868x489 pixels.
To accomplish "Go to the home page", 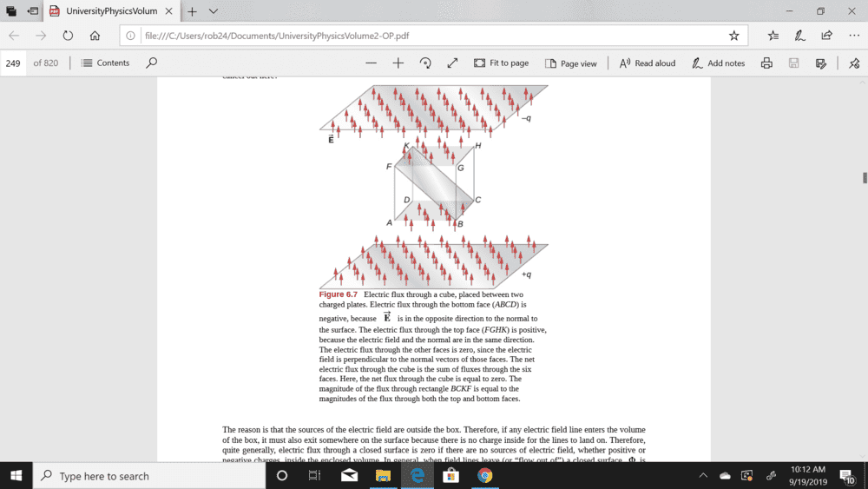I will (x=95, y=36).
